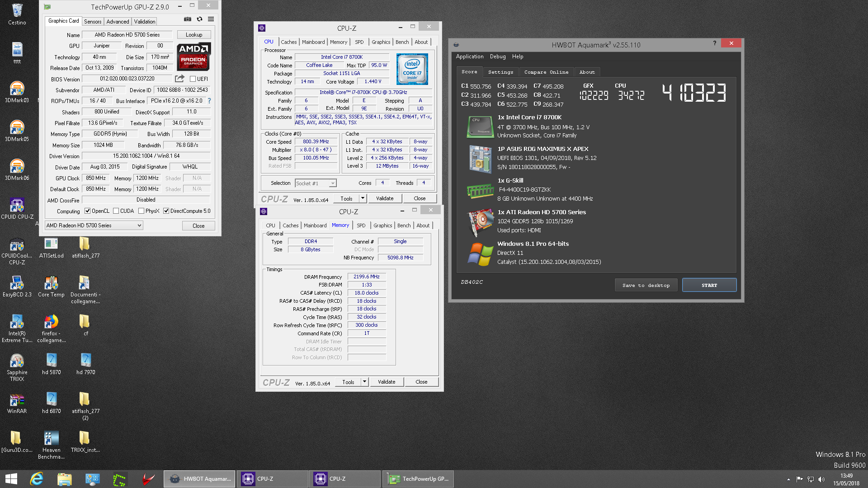This screenshot has height=488, width=868.
Task: Switch to Advanced tab in GPU-Z
Action: [118, 21]
